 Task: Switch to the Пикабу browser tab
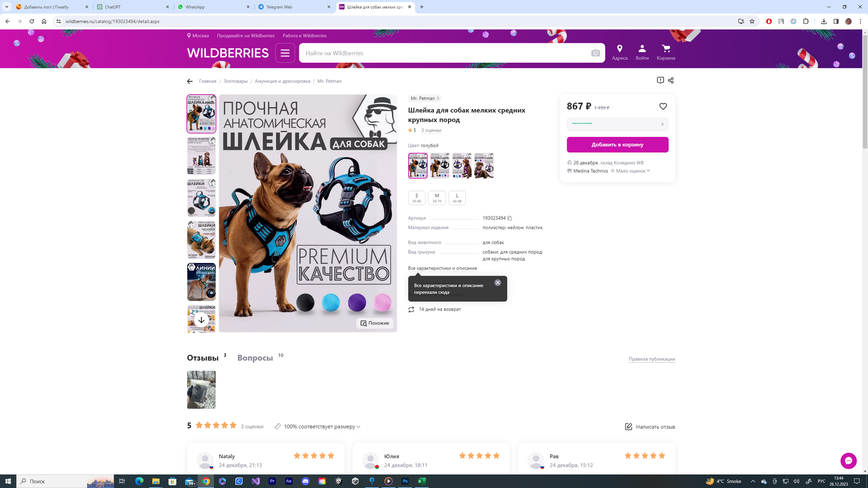tap(53, 7)
